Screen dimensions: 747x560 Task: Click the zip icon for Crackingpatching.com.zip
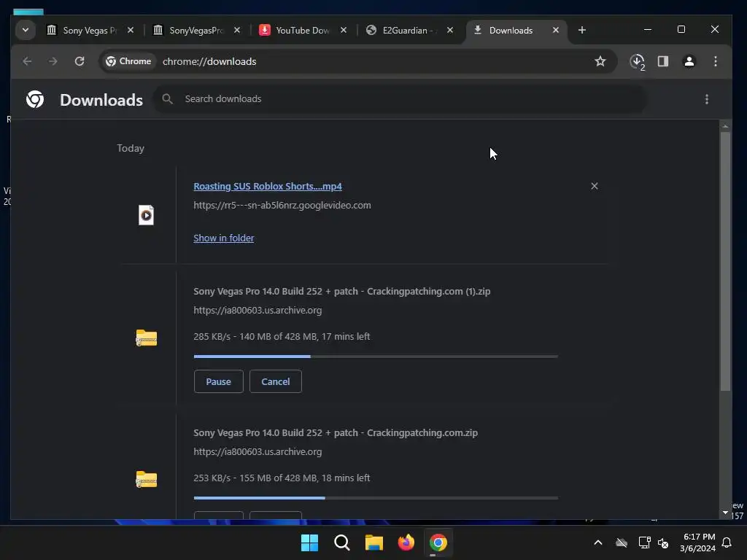click(146, 480)
